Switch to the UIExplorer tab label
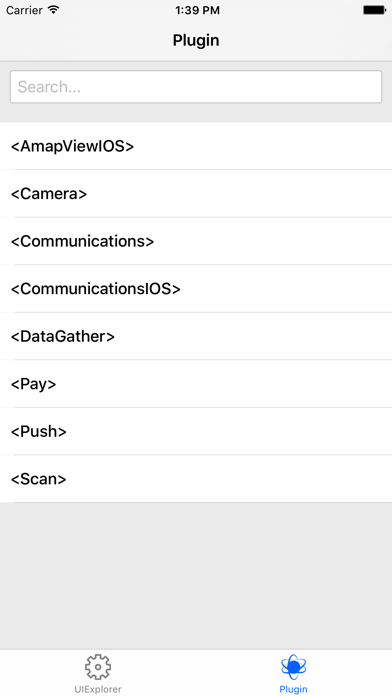 (x=98, y=689)
